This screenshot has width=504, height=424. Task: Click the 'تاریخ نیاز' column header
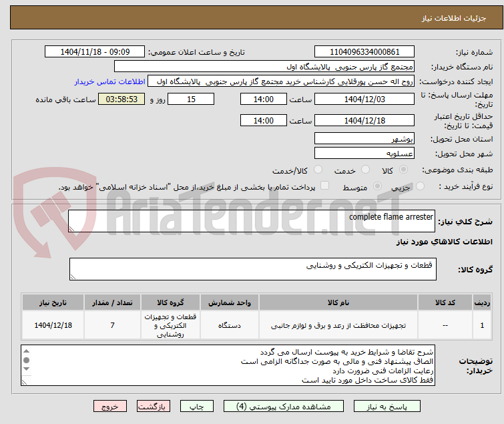tap(53, 302)
